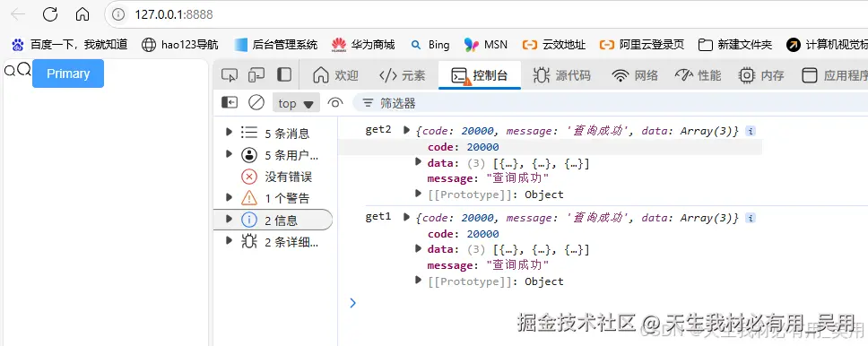868x346 pixels.
Task: Click the inspect element picker icon
Action: (230, 75)
